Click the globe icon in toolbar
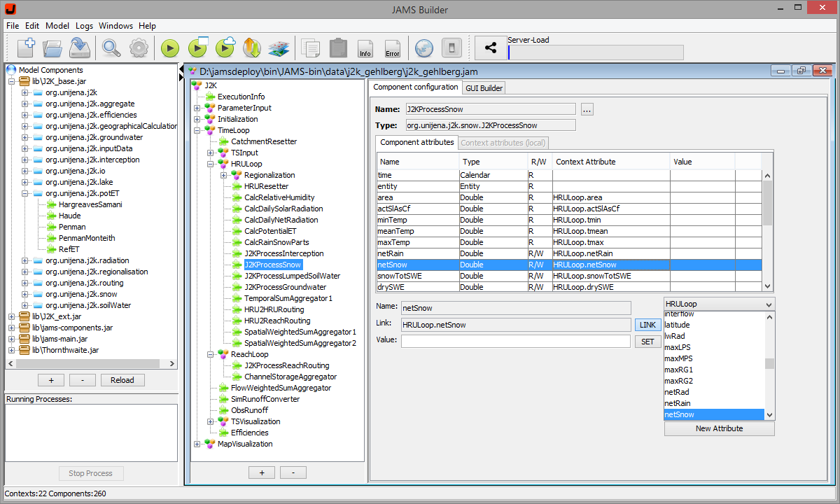Image resolution: width=840 pixels, height=504 pixels. pyautogui.click(x=424, y=48)
